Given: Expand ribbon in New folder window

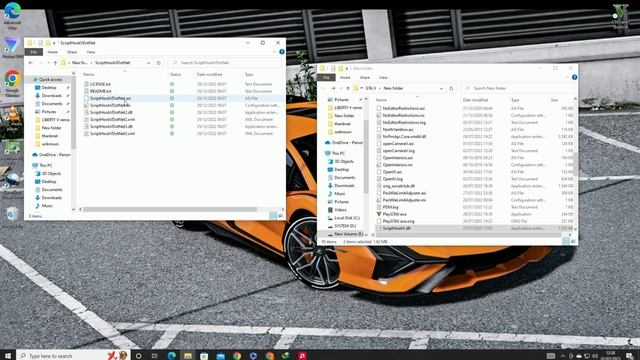Looking at the screenshot, I should pos(567,77).
